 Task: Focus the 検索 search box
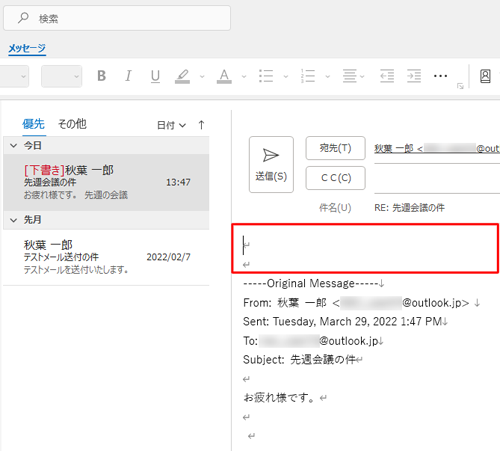[117, 18]
